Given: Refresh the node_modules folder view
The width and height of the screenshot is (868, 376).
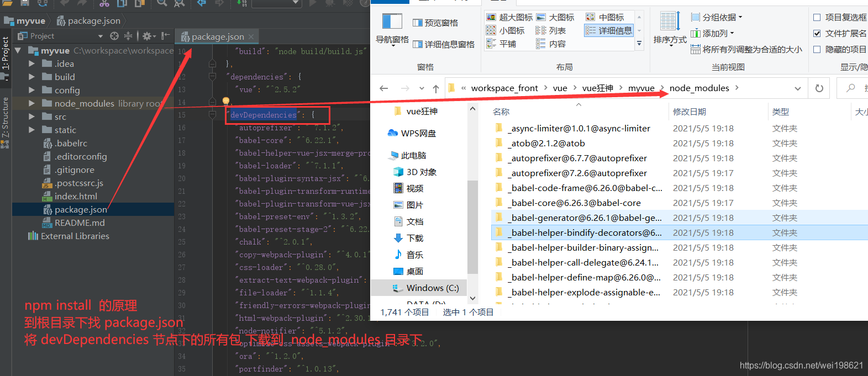Looking at the screenshot, I should (819, 88).
